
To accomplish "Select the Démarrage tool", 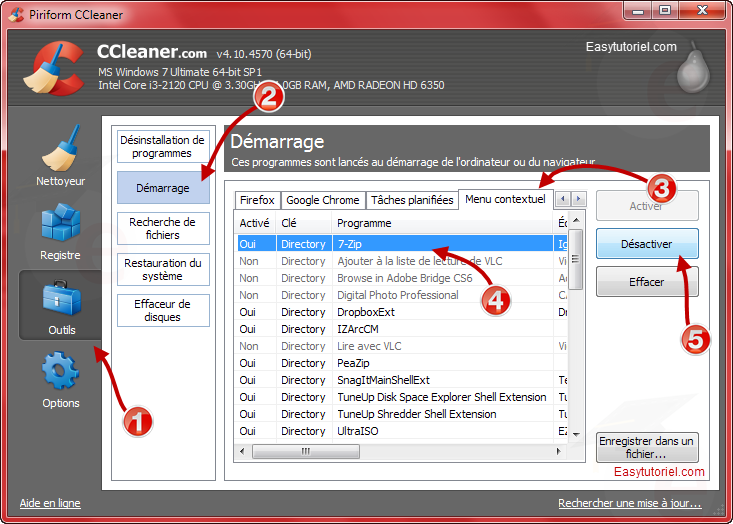I will tap(163, 188).
